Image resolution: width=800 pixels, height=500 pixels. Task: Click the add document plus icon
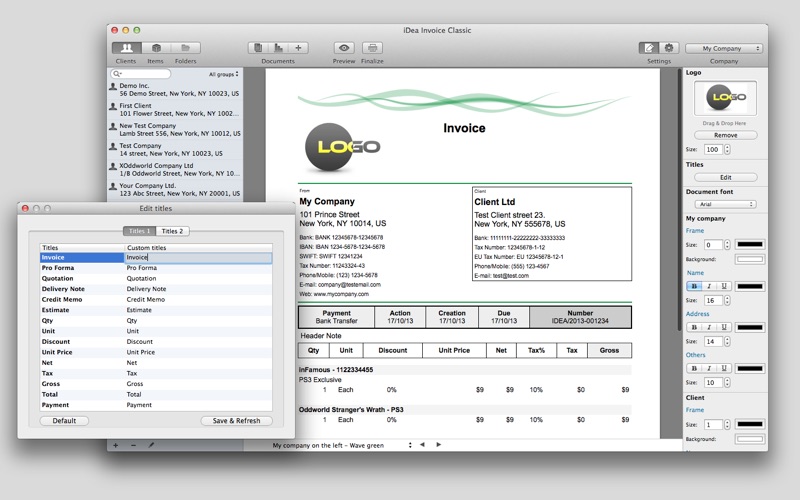coord(298,48)
